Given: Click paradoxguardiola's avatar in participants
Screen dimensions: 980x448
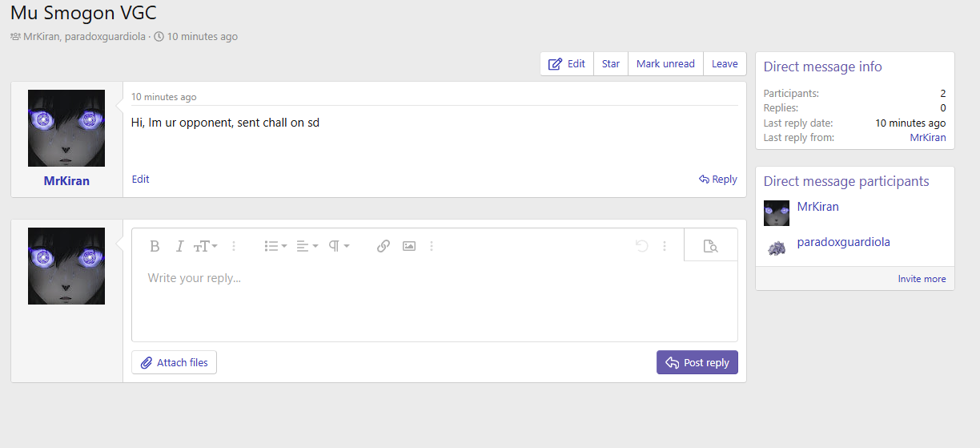Looking at the screenshot, I should point(777,248).
